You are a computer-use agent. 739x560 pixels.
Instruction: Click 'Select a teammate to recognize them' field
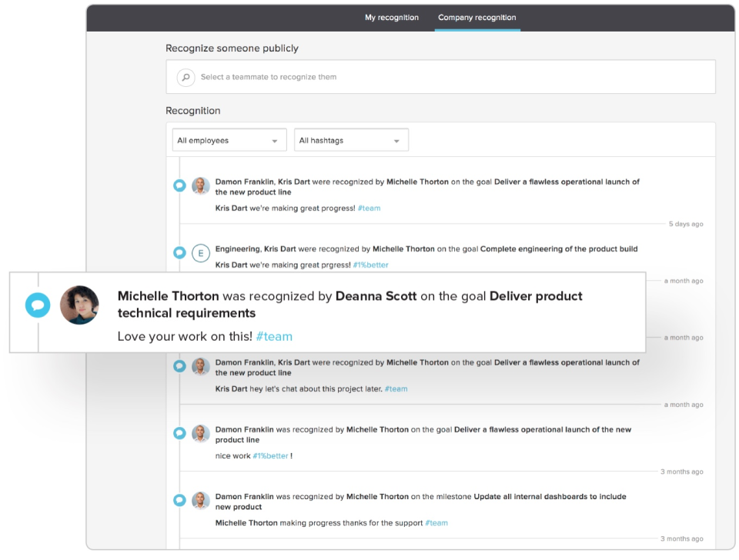(x=446, y=77)
